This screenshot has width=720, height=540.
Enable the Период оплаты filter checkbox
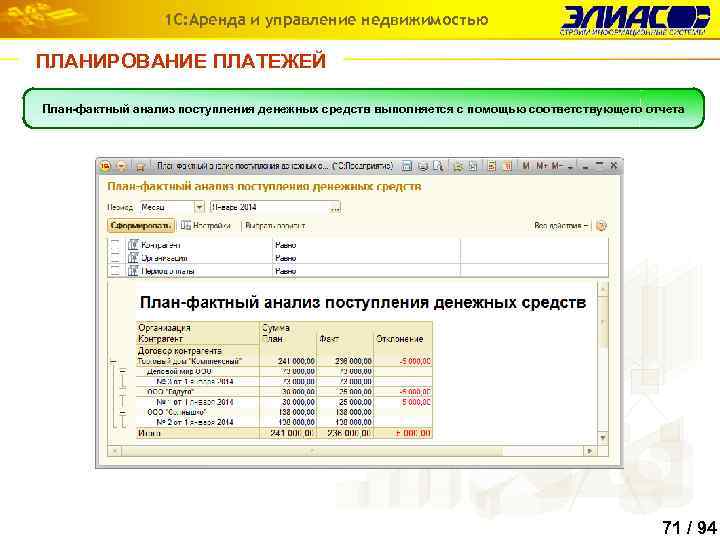pos(115,271)
